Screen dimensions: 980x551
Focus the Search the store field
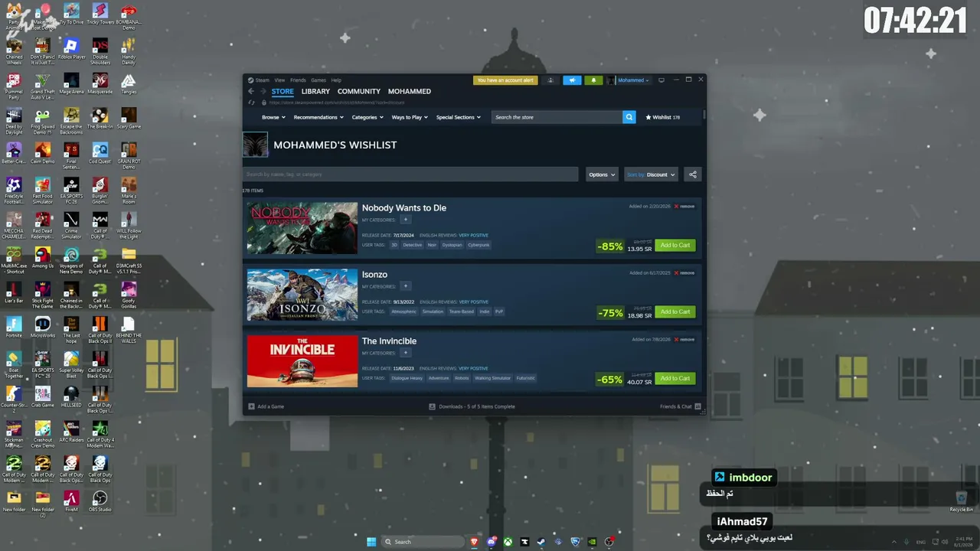tap(557, 117)
